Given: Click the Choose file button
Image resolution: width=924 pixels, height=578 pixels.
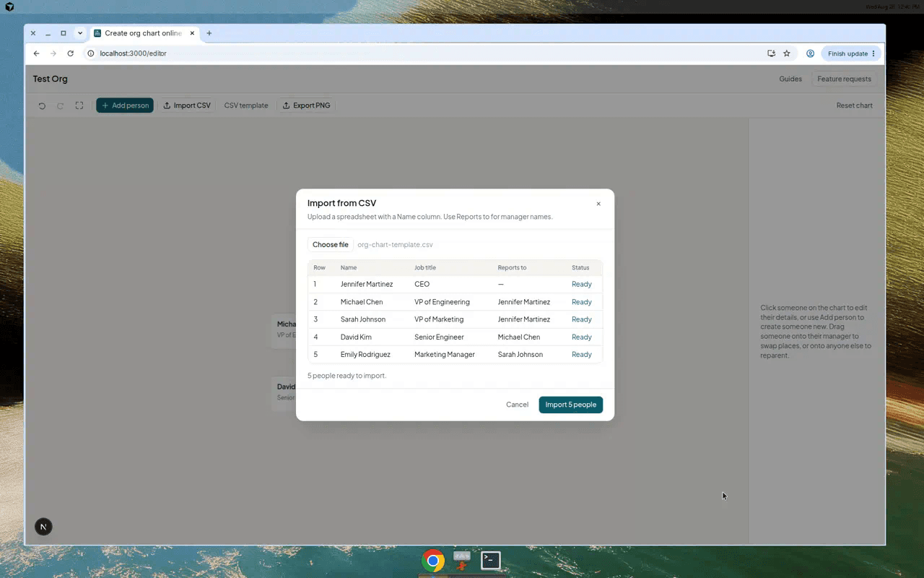Looking at the screenshot, I should tap(331, 245).
